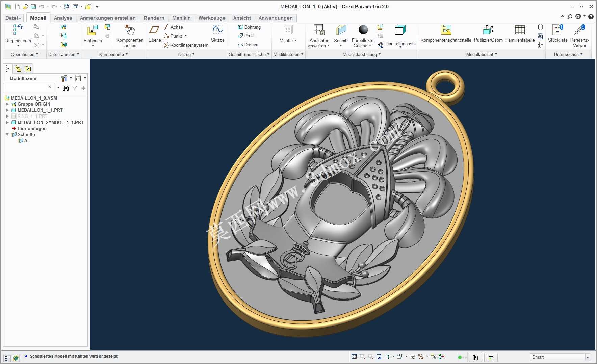This screenshot has width=597, height=364.
Task: Click the Koordinatensystem button
Action: [186, 45]
